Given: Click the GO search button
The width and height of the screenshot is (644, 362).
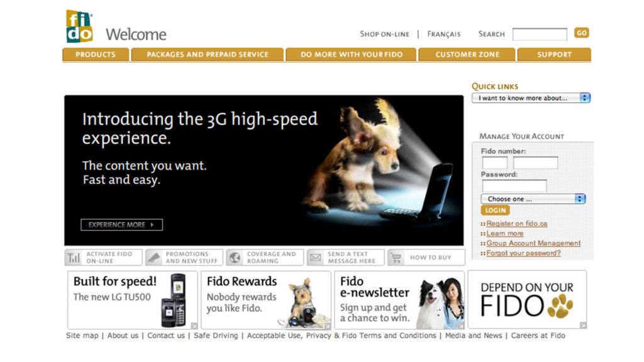Looking at the screenshot, I should click(x=581, y=33).
